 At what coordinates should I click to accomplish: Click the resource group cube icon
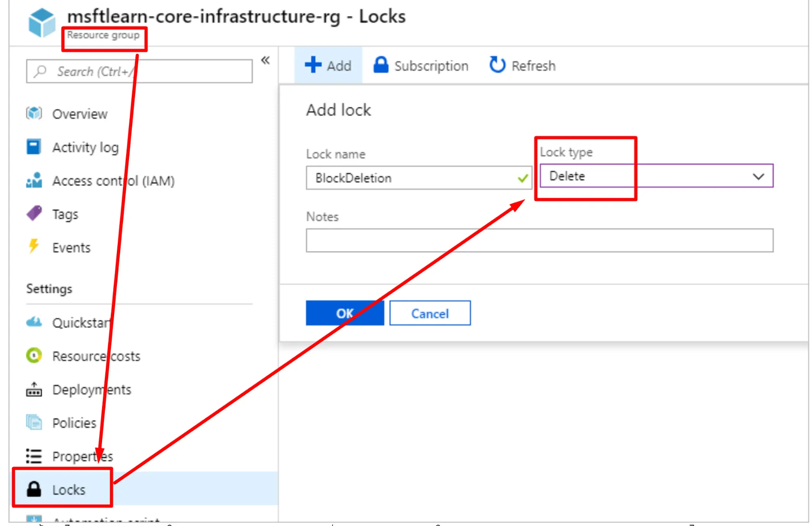click(42, 22)
